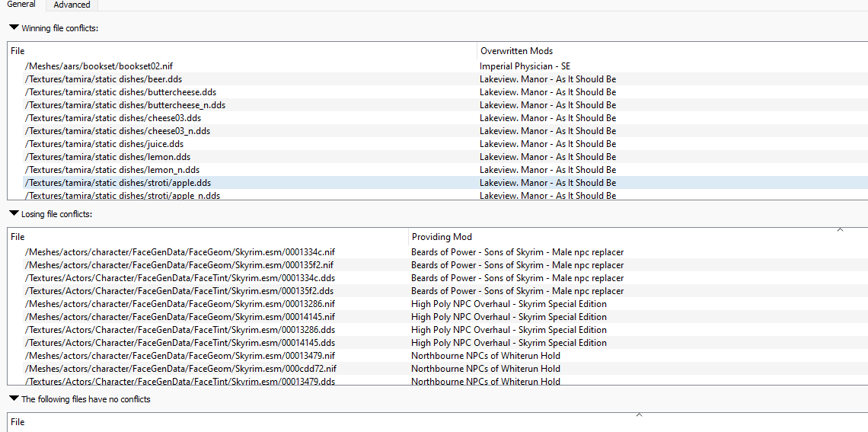Select the stroti/apple_n.dds file row

tap(122, 196)
